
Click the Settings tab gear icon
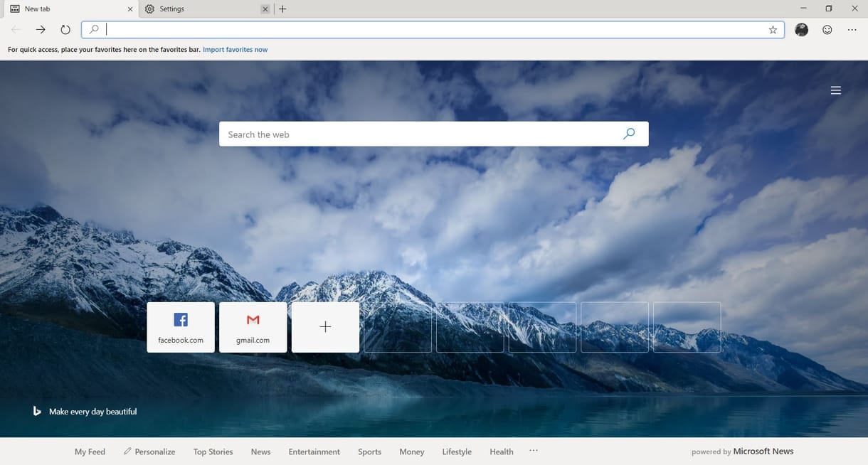pos(149,9)
